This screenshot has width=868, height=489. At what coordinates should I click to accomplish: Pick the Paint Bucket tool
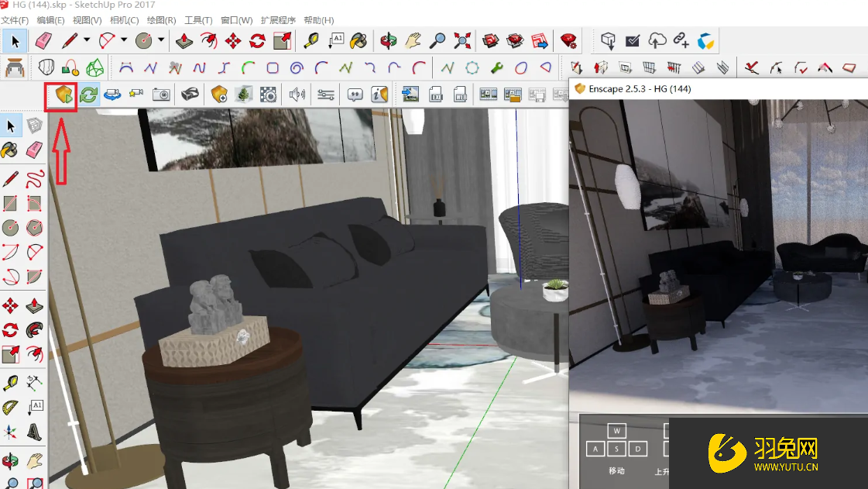click(359, 40)
